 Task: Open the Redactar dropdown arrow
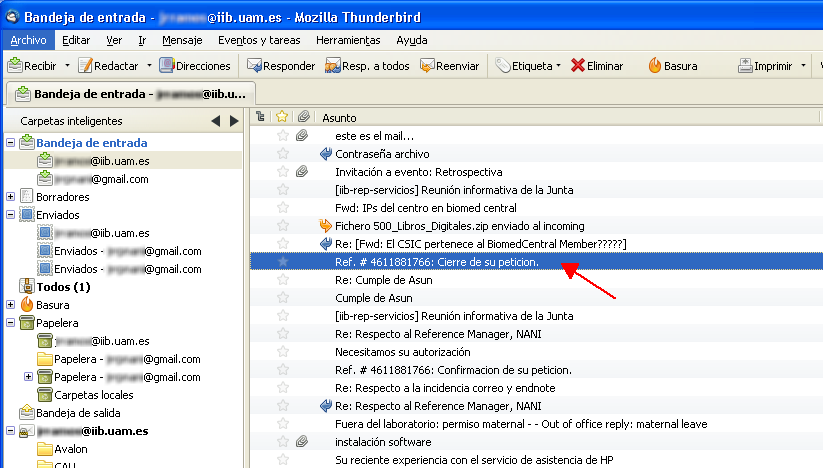coord(149,66)
